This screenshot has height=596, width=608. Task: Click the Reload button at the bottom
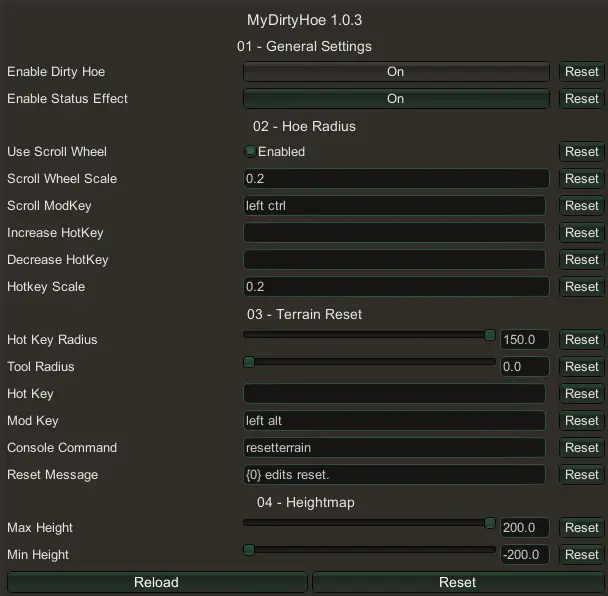point(157,582)
